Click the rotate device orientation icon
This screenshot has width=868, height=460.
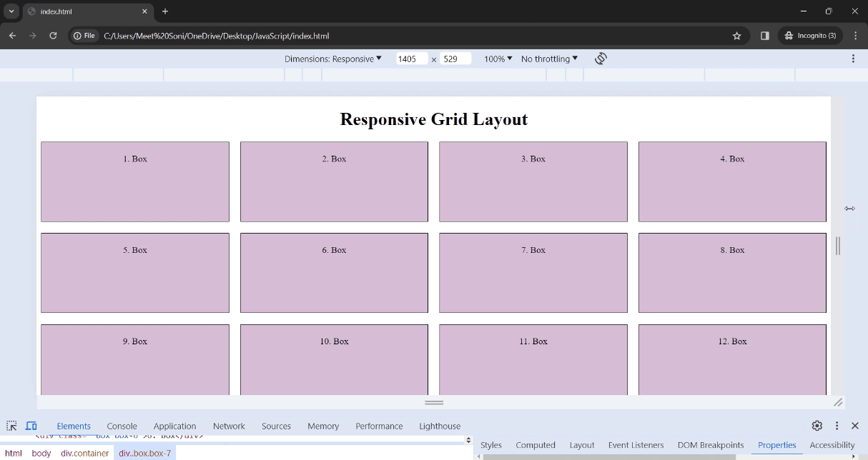(x=601, y=59)
